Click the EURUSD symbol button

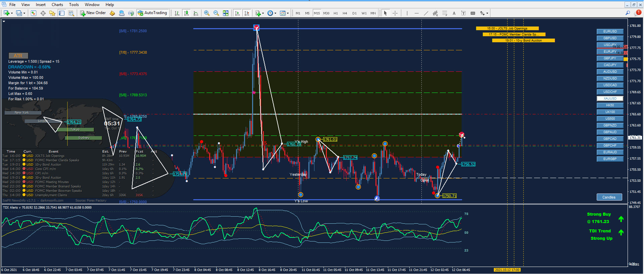point(610,32)
